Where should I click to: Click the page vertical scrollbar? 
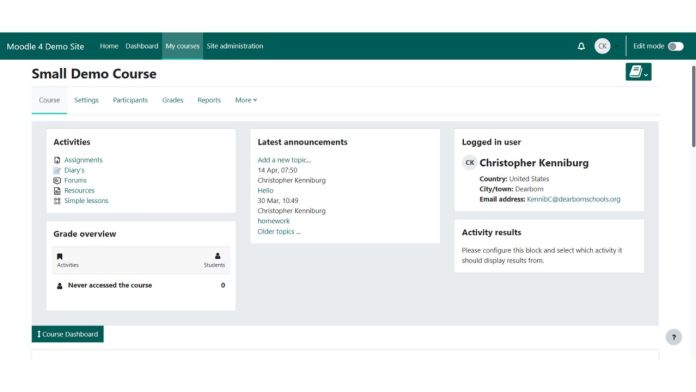[693, 107]
